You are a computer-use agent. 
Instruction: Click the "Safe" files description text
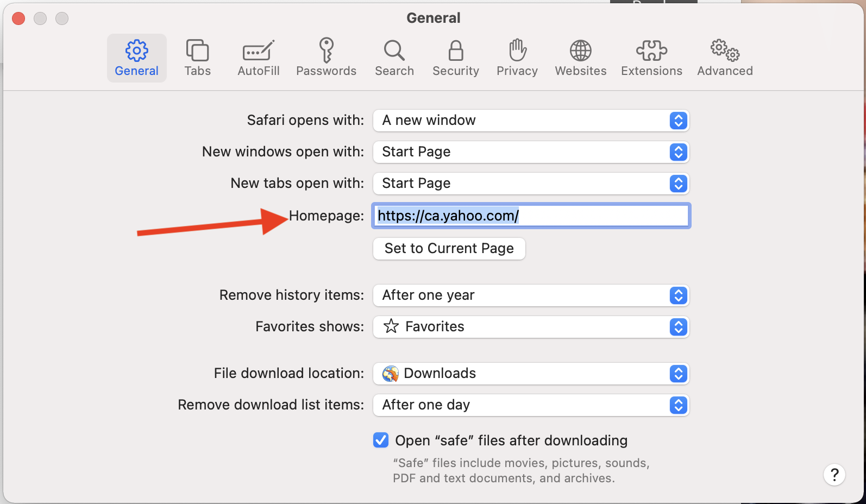click(521, 470)
